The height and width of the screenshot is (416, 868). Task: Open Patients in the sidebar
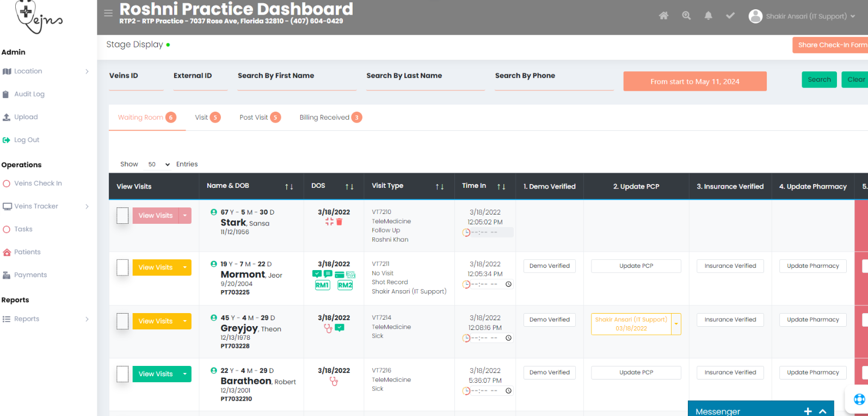(x=27, y=252)
